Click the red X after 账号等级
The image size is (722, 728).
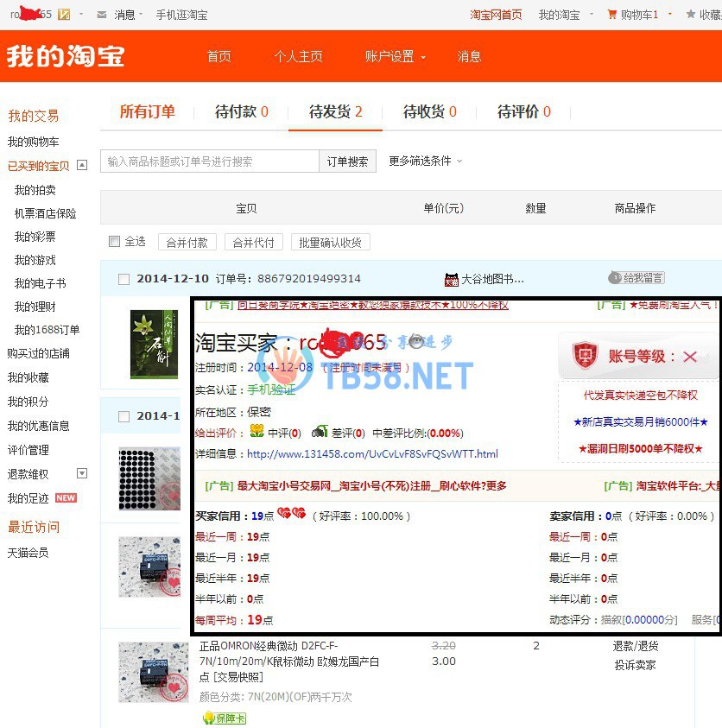(x=690, y=357)
